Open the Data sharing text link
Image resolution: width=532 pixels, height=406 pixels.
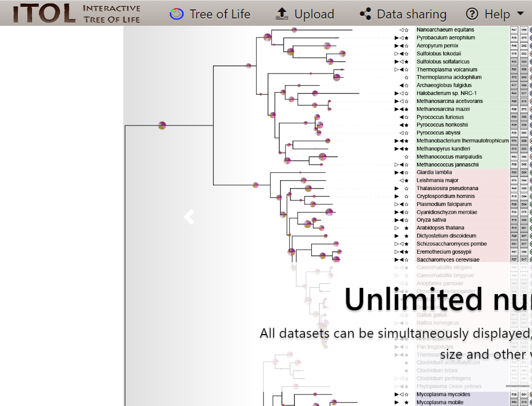[x=411, y=14]
